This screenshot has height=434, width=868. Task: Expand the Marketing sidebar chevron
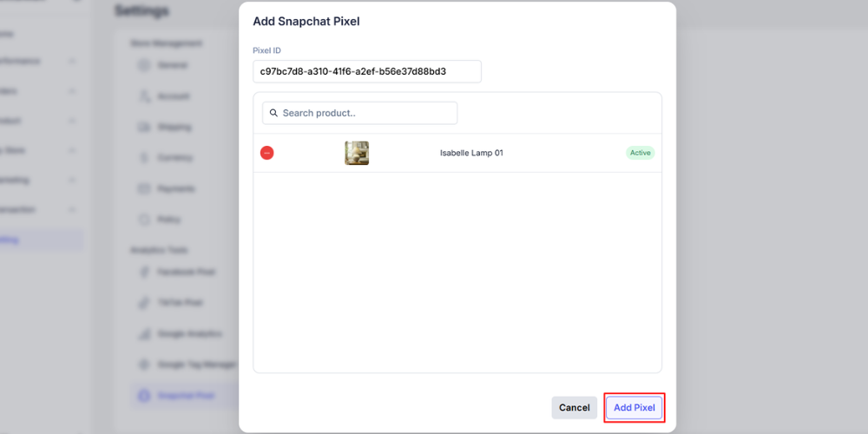72,180
